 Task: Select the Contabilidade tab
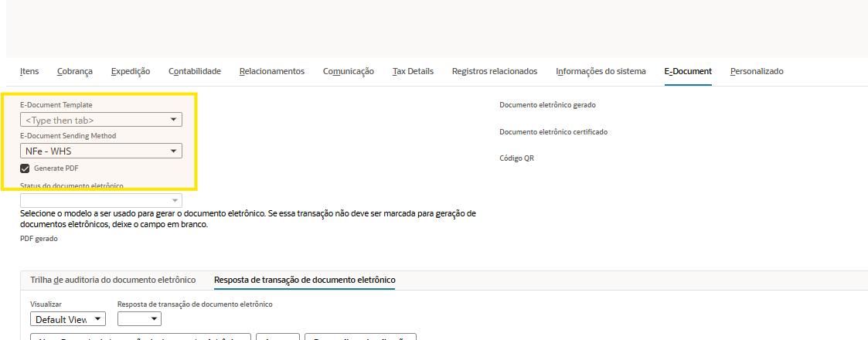point(195,71)
